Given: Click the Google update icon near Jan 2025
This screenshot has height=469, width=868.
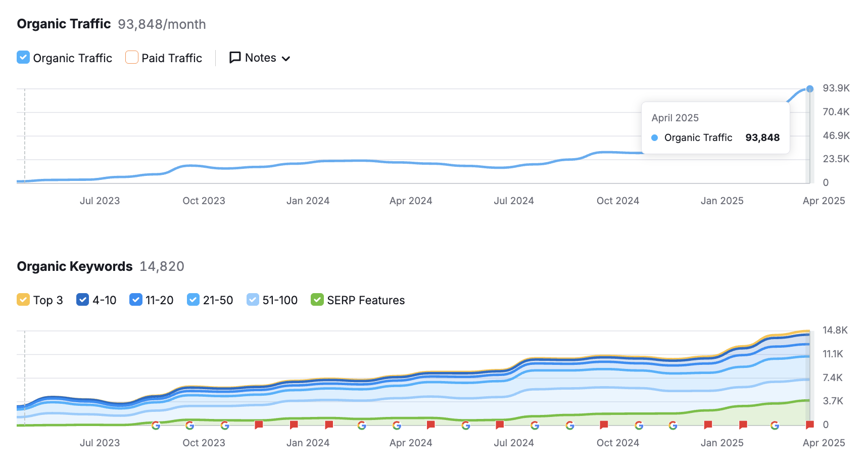Looking at the screenshot, I should (x=673, y=425).
